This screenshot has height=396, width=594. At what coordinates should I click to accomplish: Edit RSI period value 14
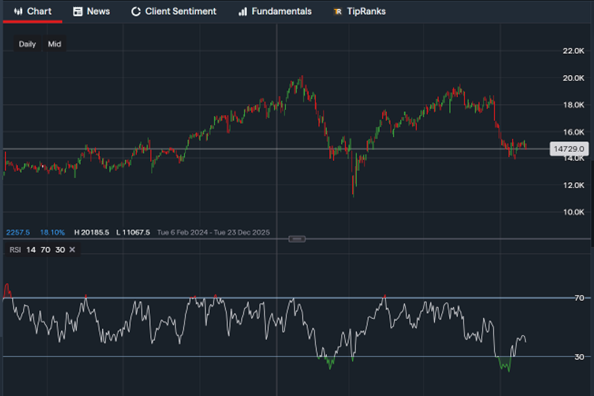[31, 250]
